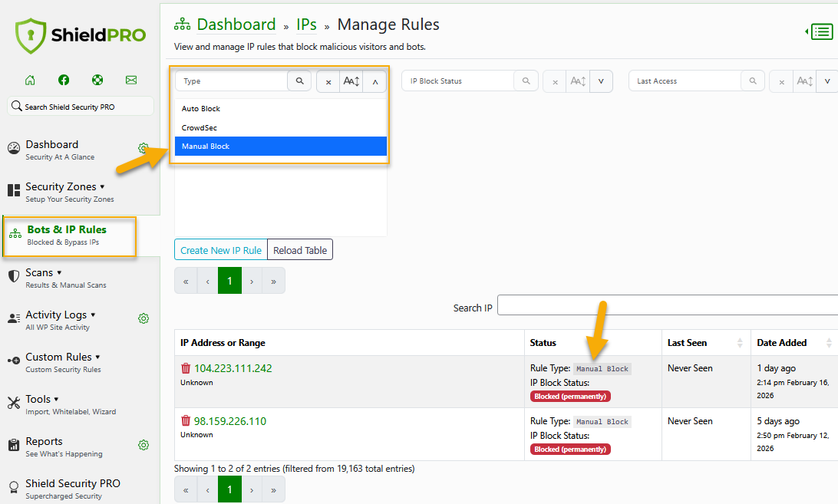Go to next page in top pagination

(x=252, y=281)
